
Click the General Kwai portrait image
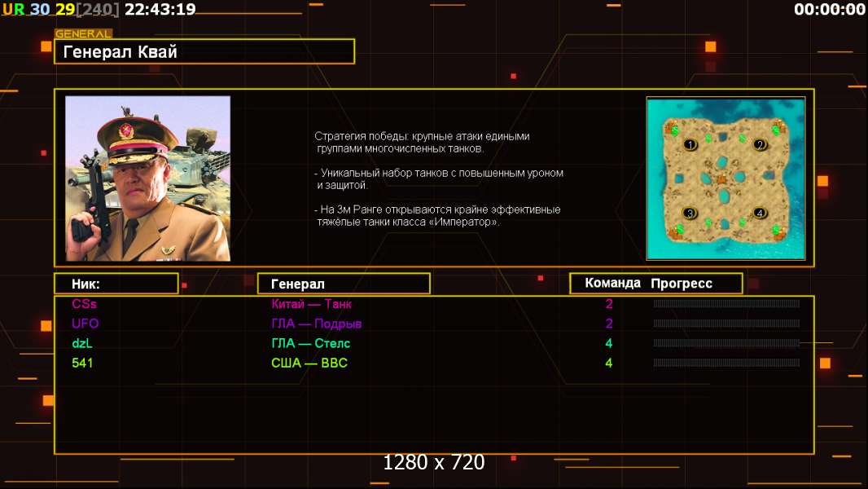(148, 178)
